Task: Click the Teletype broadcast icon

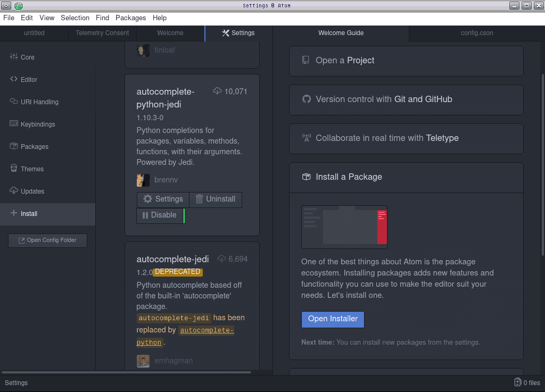Action: point(306,138)
